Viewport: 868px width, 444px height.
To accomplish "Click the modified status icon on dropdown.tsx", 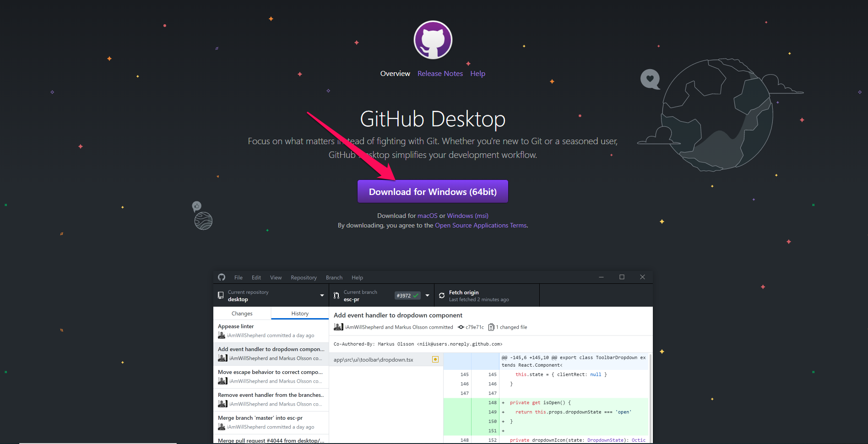I will (x=435, y=359).
